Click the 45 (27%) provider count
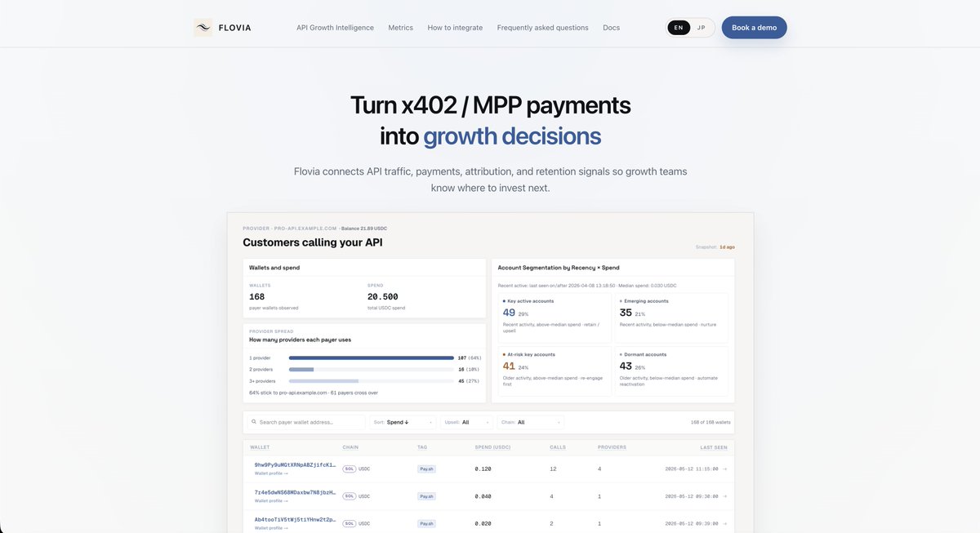 [470, 380]
